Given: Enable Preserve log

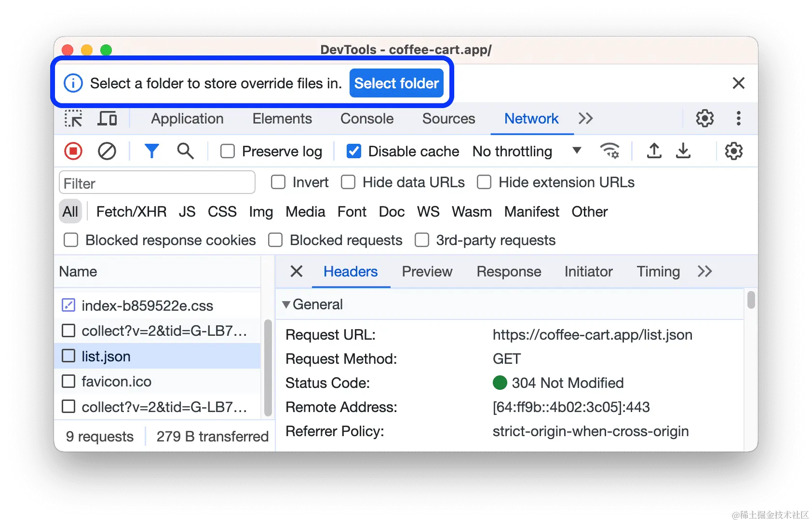Looking at the screenshot, I should [227, 151].
